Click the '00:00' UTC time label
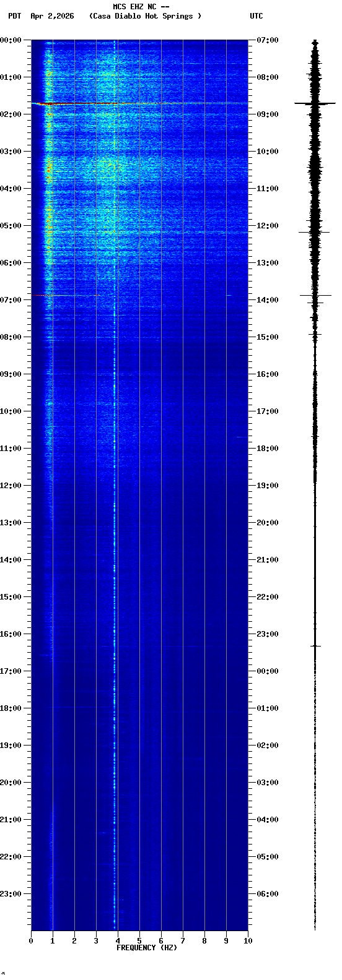 pyautogui.click(x=268, y=671)
